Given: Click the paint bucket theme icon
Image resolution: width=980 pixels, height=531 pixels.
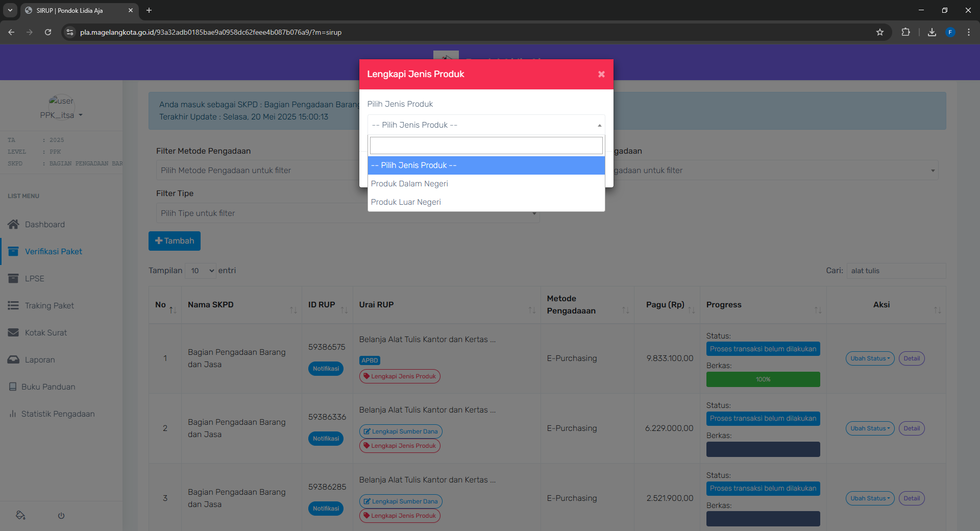Looking at the screenshot, I should point(20,515).
